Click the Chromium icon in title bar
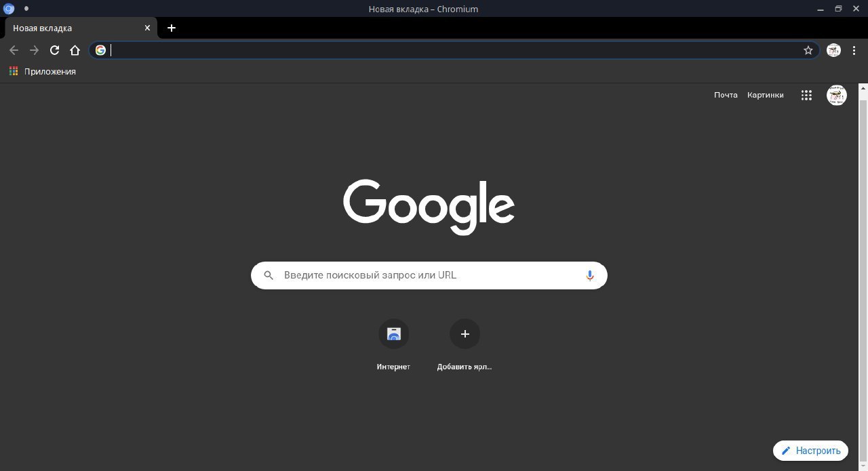Viewport: 868px width, 471px height. tap(9, 9)
